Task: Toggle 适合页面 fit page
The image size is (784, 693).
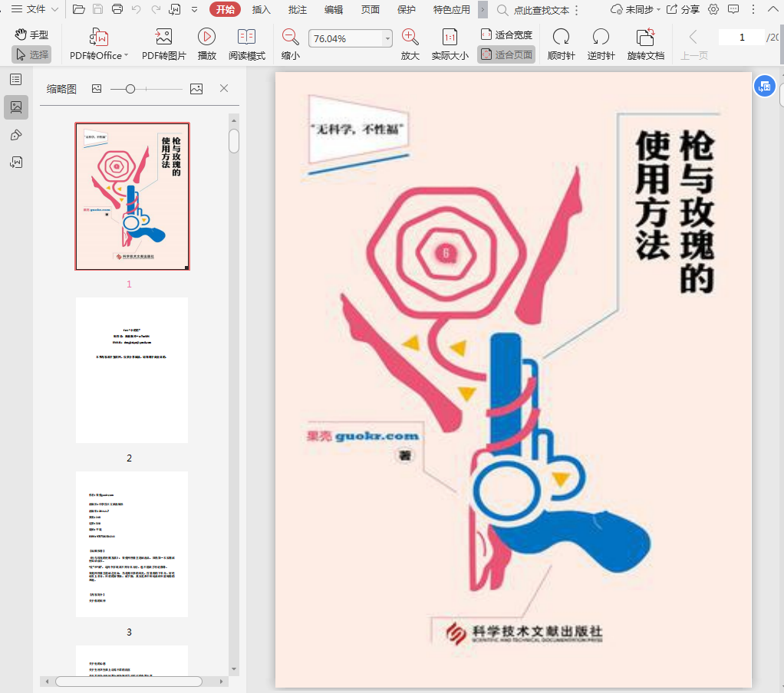Action: (x=506, y=54)
